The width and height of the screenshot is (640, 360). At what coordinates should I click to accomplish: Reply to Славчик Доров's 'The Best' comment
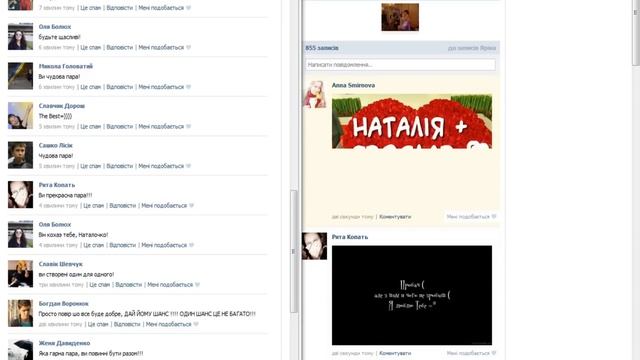120,127
